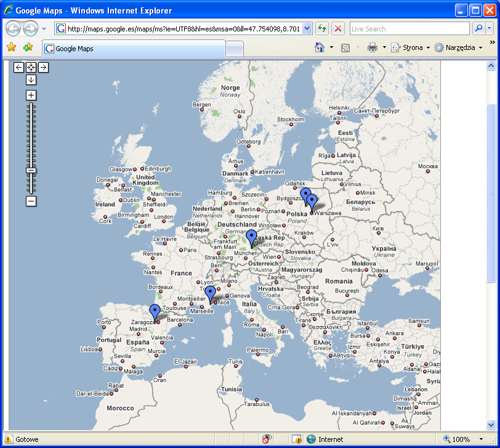Click the Live Search input box
500x448 pixels.
[409, 29]
